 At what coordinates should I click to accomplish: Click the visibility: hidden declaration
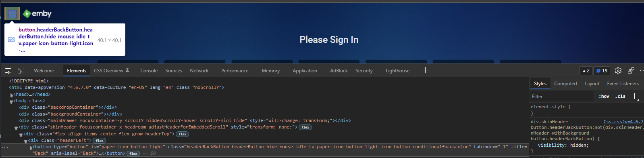pyautogui.click(x=563, y=145)
